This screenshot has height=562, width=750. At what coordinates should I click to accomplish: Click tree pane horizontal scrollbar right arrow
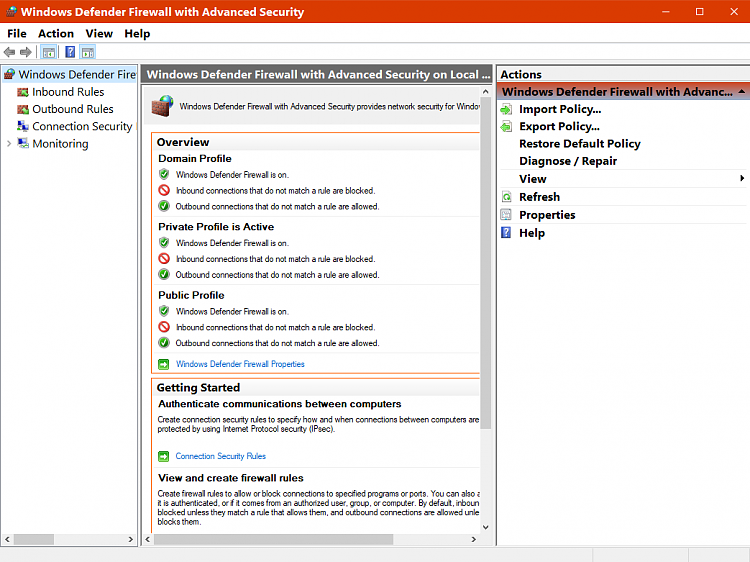(131, 539)
